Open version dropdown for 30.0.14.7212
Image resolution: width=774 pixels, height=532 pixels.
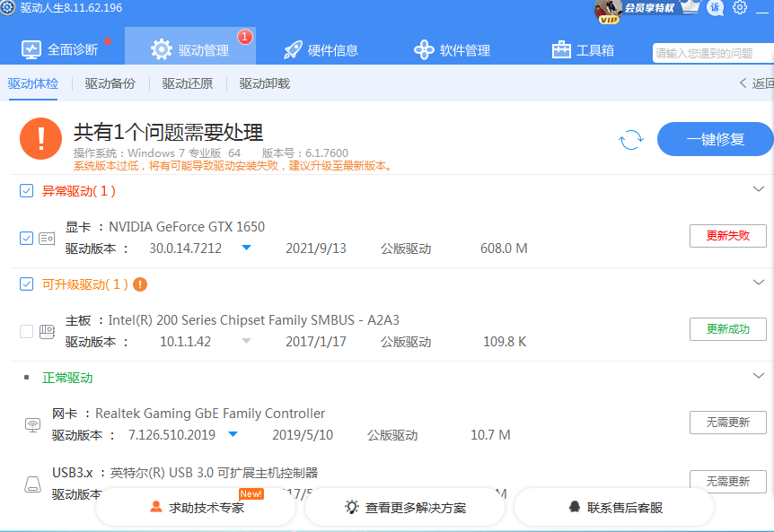pyautogui.click(x=246, y=248)
